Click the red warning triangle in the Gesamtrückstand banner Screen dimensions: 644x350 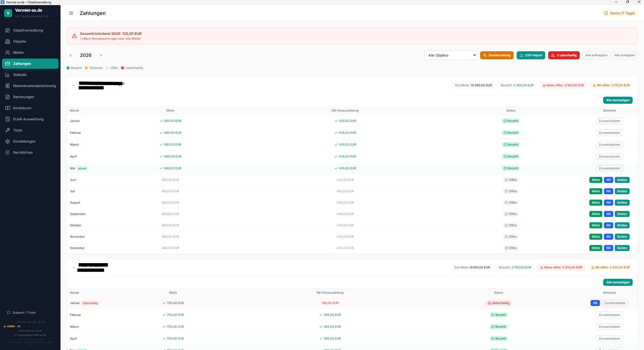click(74, 36)
